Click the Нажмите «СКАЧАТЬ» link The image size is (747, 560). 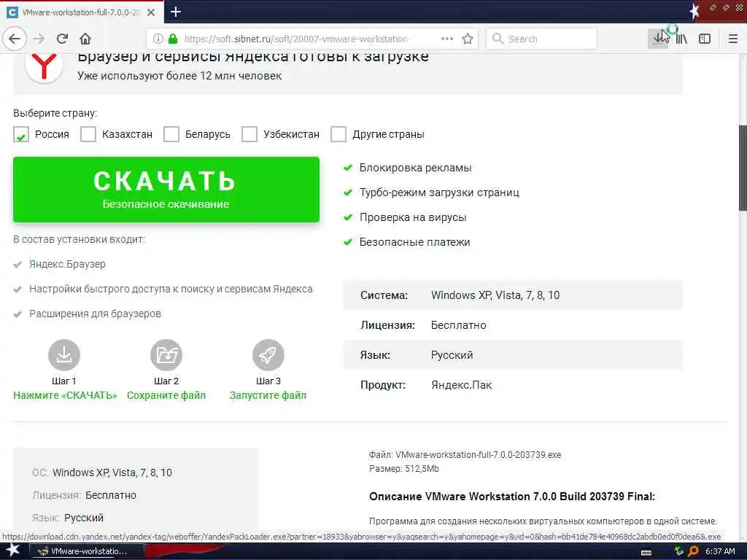tap(65, 395)
